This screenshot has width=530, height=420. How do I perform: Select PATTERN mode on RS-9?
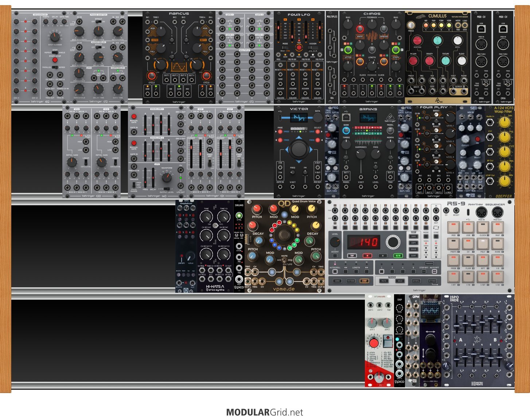[x=351, y=281]
